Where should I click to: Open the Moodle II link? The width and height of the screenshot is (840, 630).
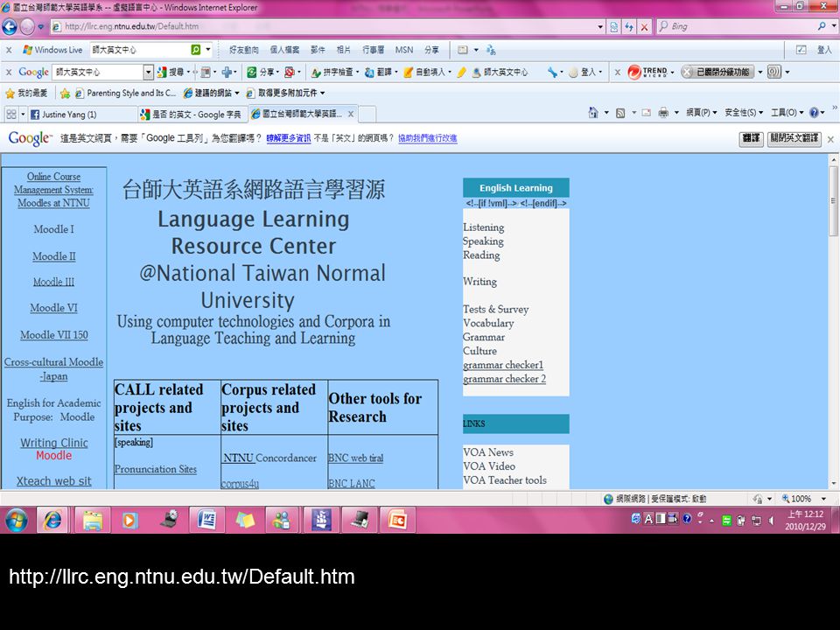coord(53,256)
